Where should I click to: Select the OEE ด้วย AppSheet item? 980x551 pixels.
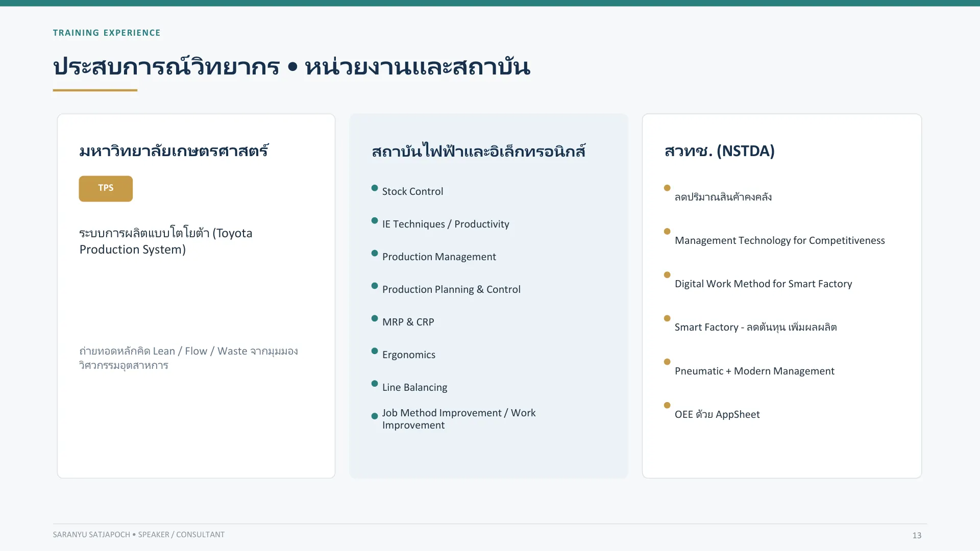[x=717, y=414]
